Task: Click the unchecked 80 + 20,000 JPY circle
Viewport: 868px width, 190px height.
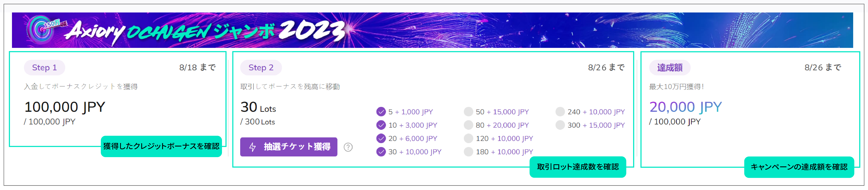Action: [468, 125]
